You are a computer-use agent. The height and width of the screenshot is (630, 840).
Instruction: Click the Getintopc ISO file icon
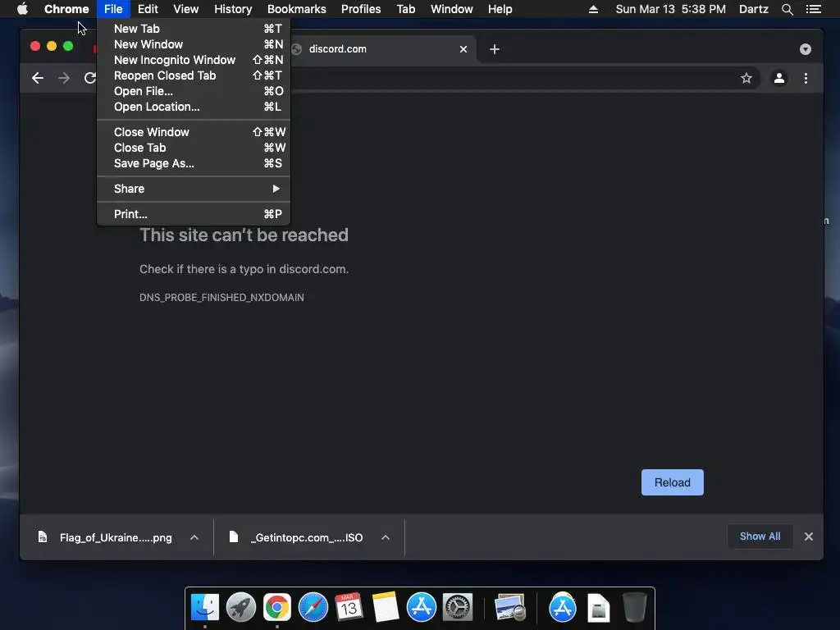233,536
